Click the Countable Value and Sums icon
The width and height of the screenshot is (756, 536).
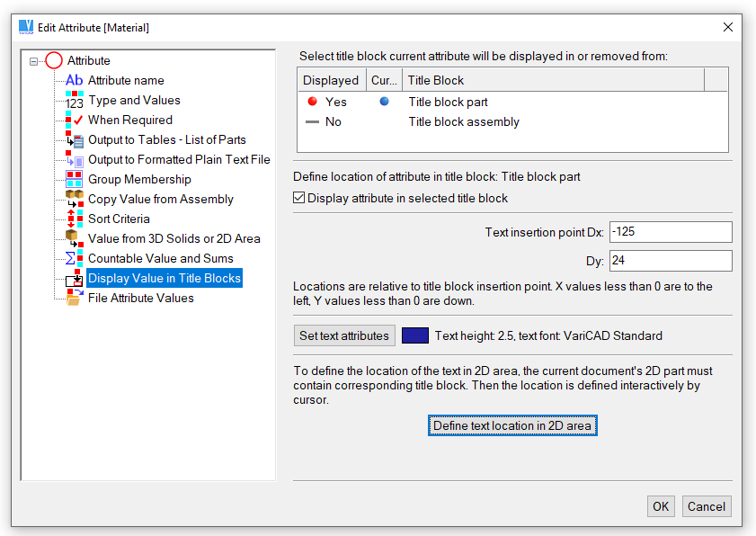74,259
